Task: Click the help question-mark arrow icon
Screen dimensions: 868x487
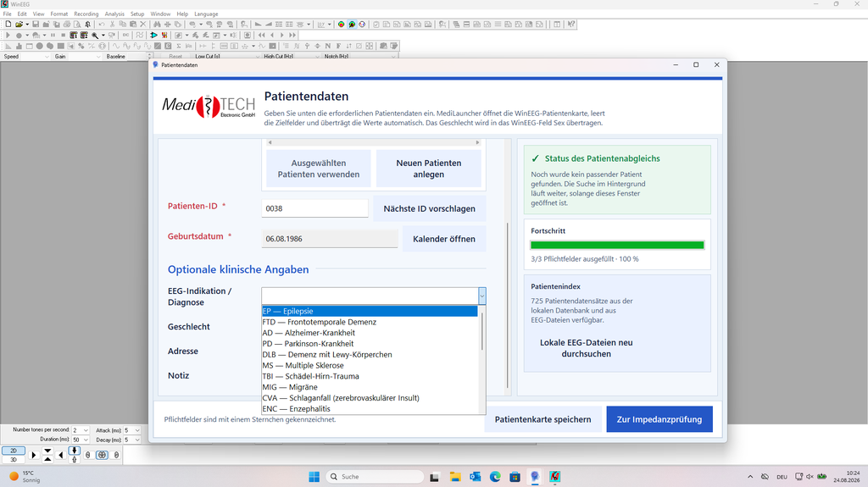Action: tap(571, 25)
